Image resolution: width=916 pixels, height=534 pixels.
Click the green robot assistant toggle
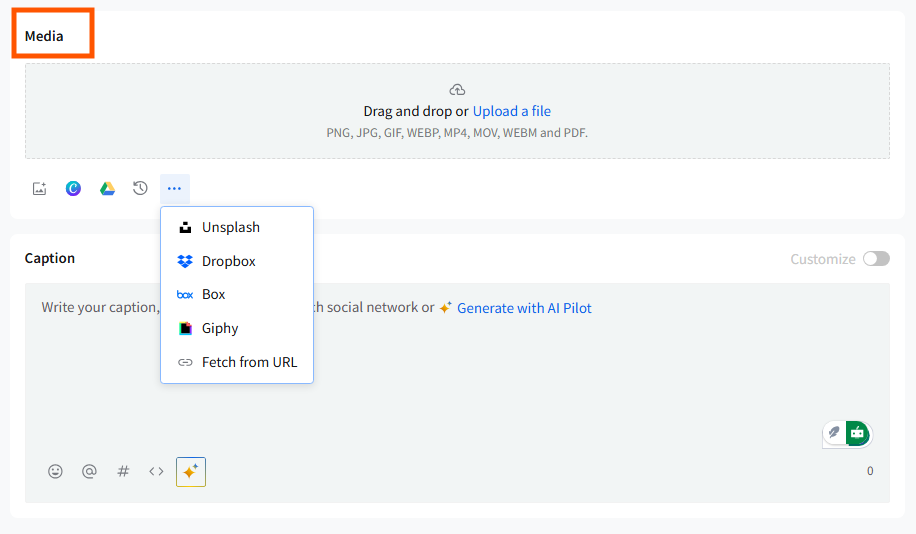coord(857,433)
